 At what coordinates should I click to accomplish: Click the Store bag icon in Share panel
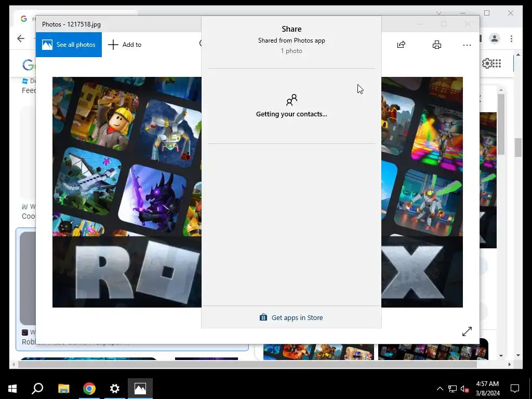263,317
